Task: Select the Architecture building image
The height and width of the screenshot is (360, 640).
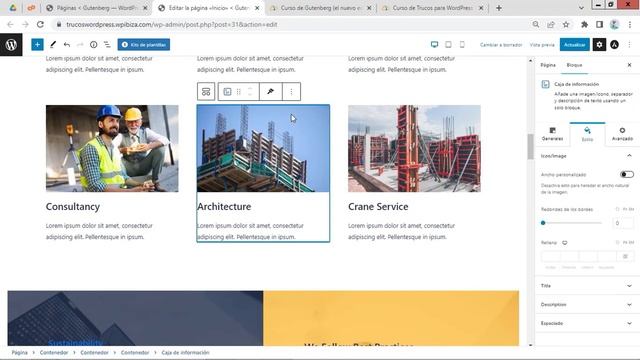Action: (263, 149)
